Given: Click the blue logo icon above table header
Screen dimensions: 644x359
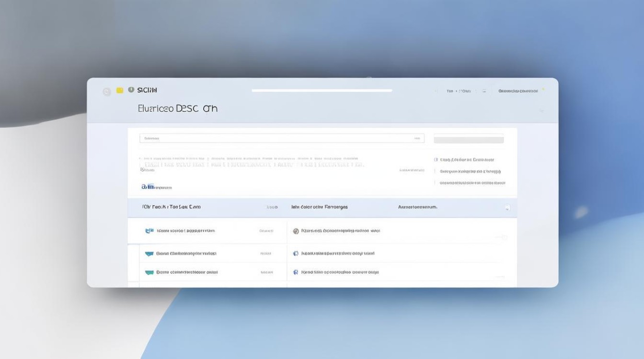Looking at the screenshot, I should tap(148, 187).
